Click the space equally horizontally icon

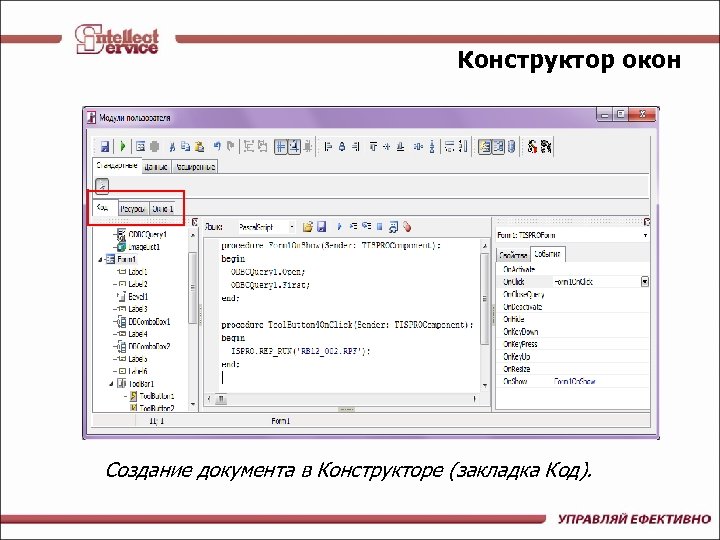tap(418, 146)
